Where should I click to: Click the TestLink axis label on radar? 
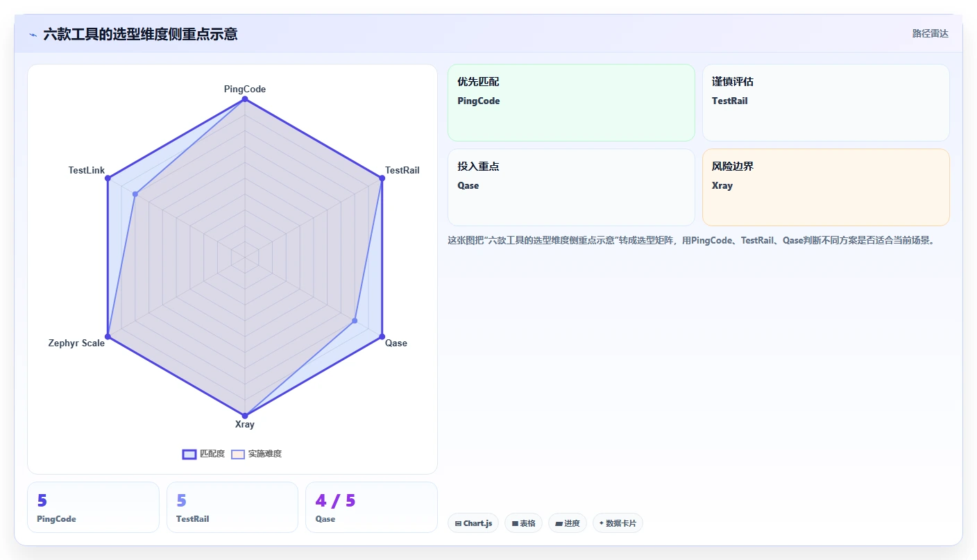coord(87,170)
